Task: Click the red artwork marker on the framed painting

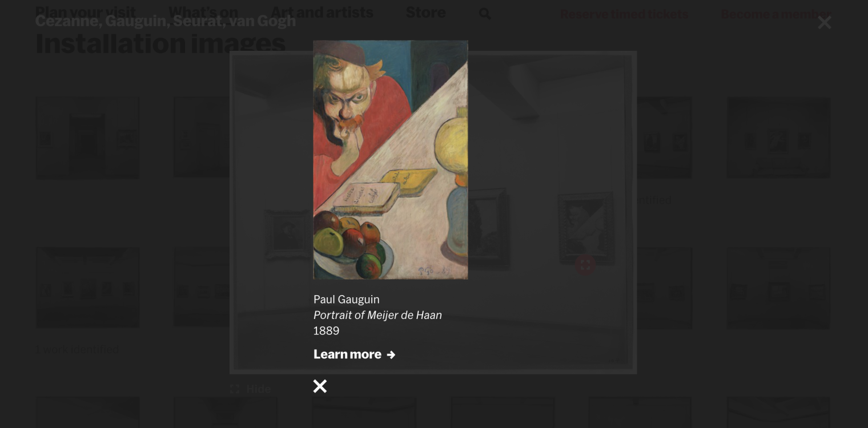Action: pyautogui.click(x=585, y=265)
